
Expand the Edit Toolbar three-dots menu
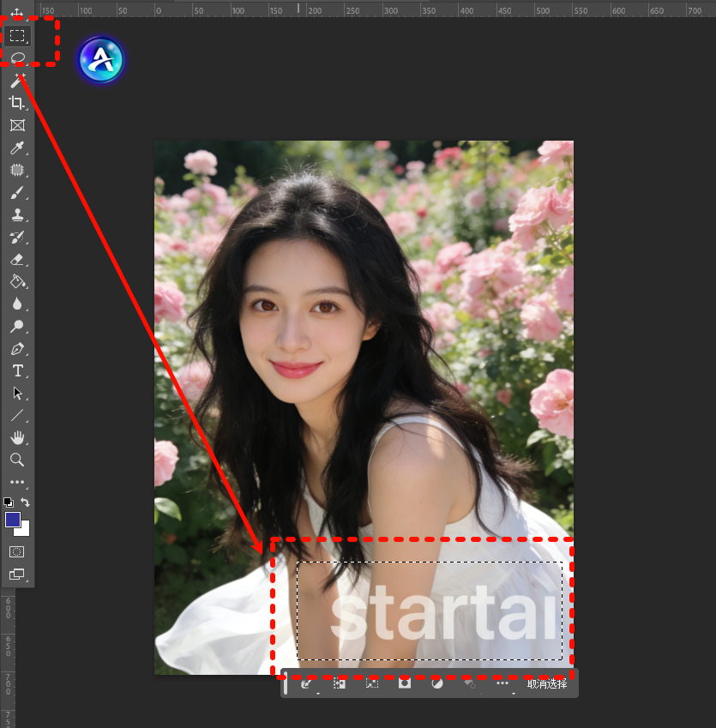(17, 483)
